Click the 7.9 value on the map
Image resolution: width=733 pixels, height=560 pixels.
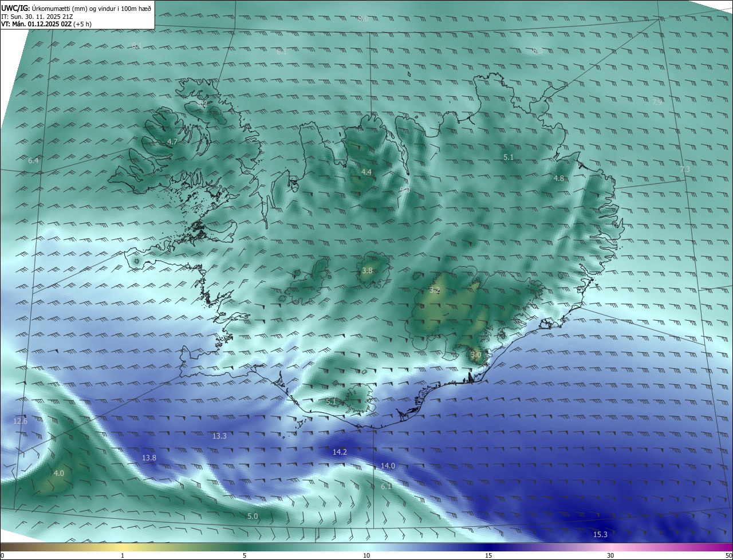pyautogui.click(x=657, y=102)
